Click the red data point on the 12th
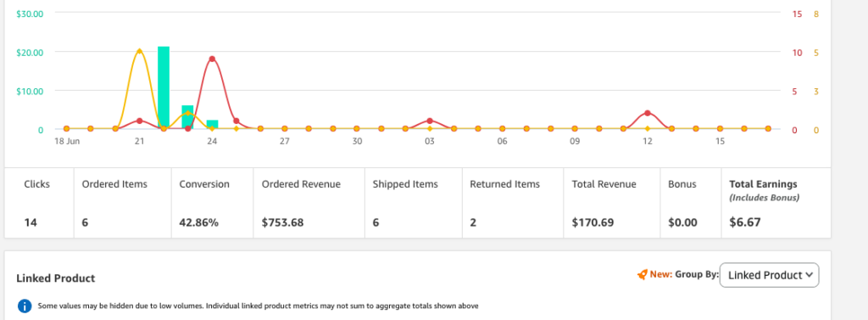Viewport: 868px width, 320px height. [647, 113]
